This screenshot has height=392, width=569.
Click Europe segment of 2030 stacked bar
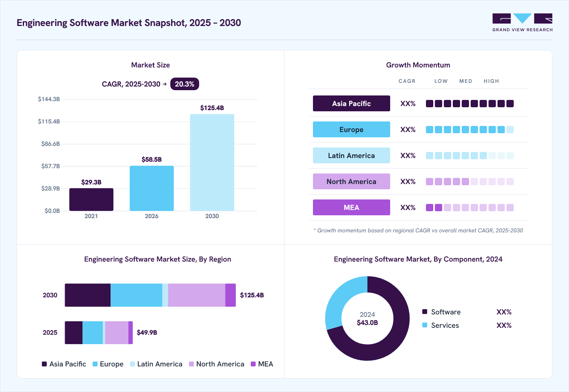coord(136,295)
